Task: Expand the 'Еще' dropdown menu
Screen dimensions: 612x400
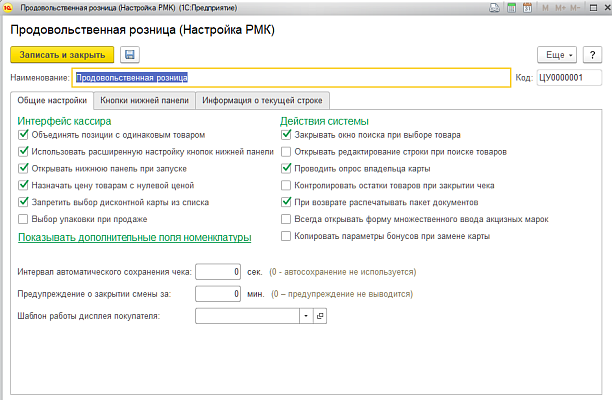Action: pos(555,54)
